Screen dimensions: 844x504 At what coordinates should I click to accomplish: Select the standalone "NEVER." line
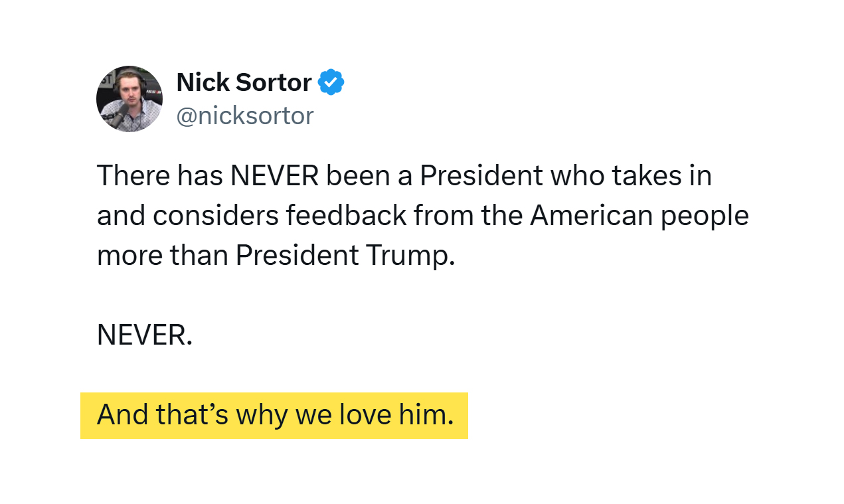145,335
